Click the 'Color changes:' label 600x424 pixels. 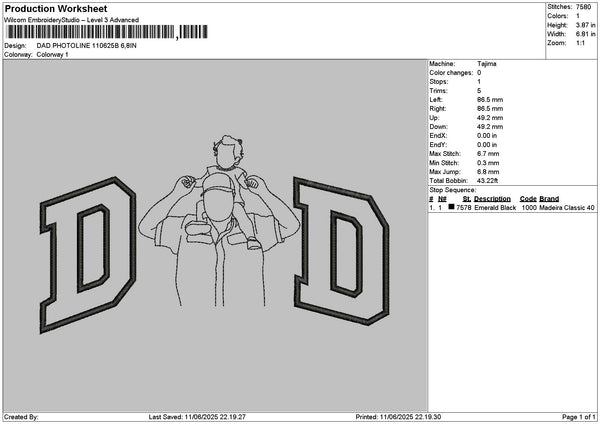(x=451, y=73)
